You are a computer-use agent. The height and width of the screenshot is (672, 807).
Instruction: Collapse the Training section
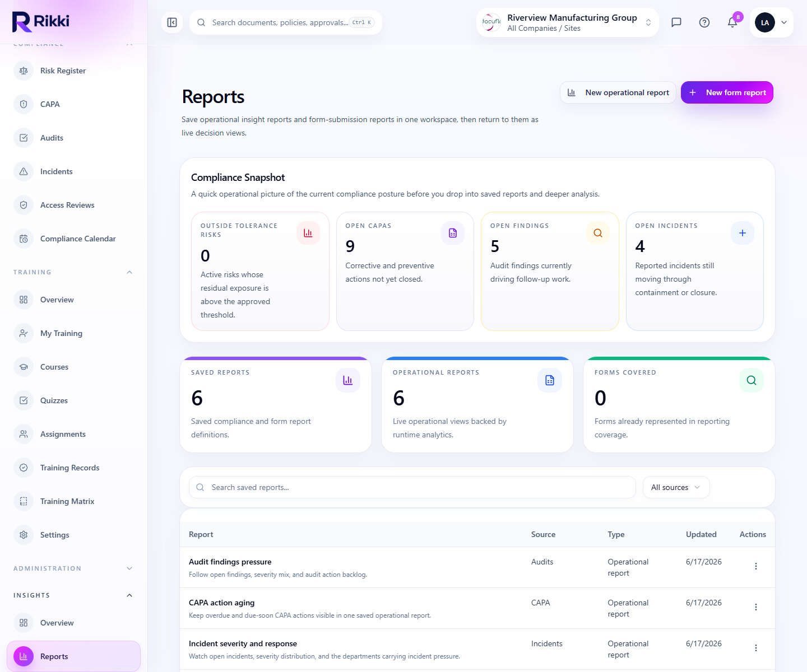129,272
